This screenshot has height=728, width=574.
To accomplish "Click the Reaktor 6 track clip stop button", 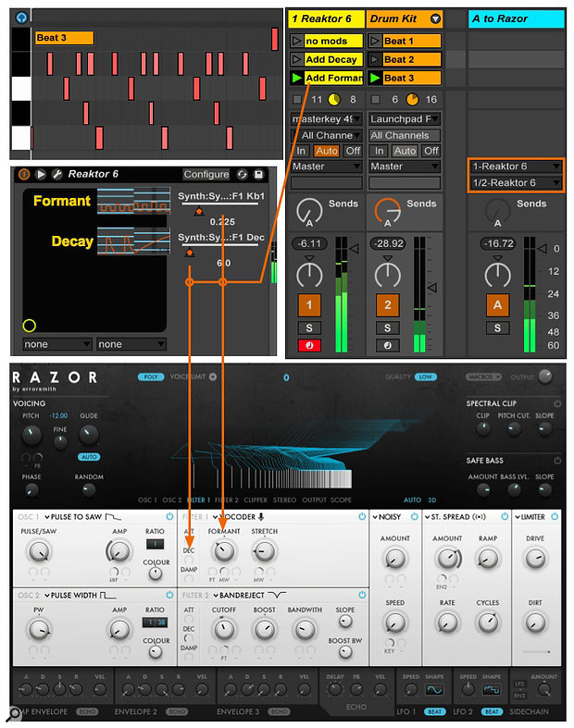I will [297, 99].
